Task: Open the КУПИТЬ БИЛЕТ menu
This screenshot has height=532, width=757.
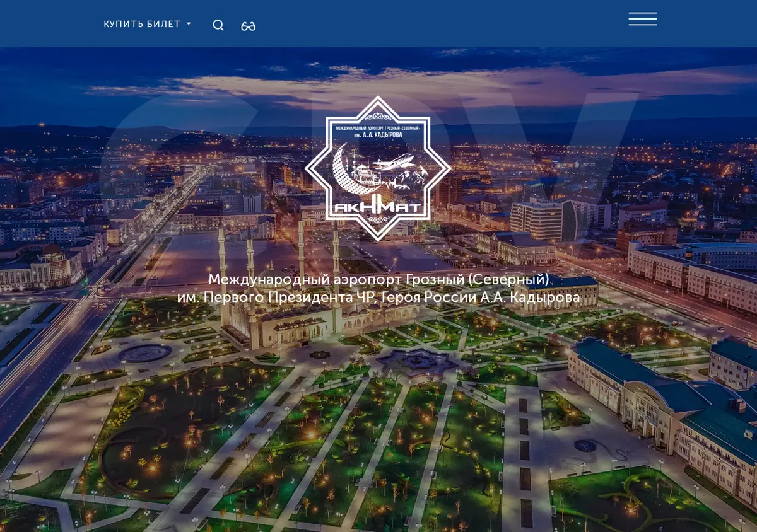Action: [148, 25]
